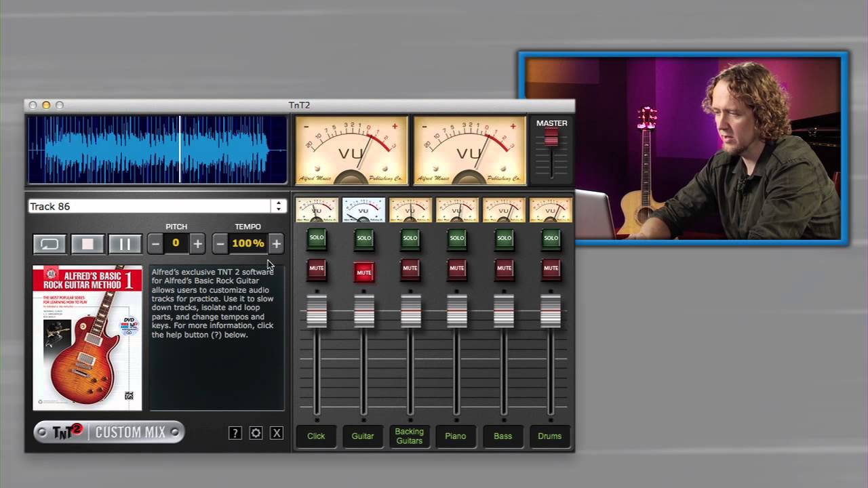868x488 pixels.
Task: Click the Master volume fader
Action: tap(551, 138)
